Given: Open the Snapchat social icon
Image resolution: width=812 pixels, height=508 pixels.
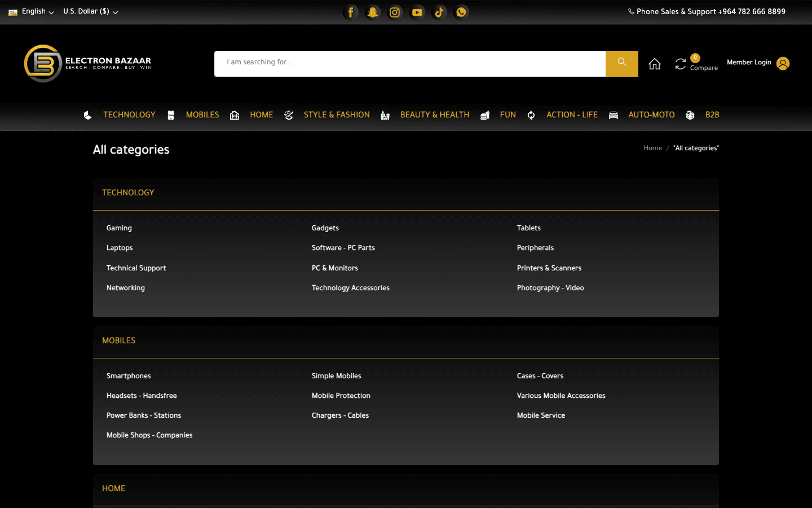Looking at the screenshot, I should click(x=373, y=12).
